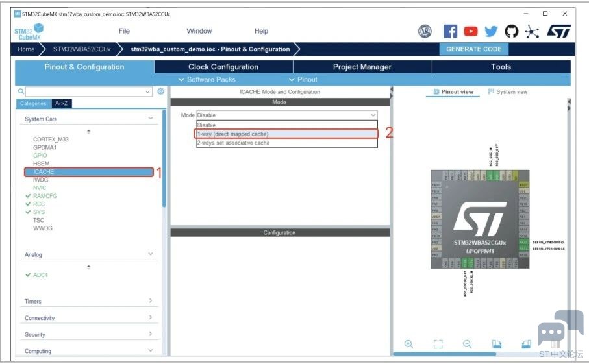Click the ST logo icon in header
Screen dimensions: 589x364
[x=559, y=31]
